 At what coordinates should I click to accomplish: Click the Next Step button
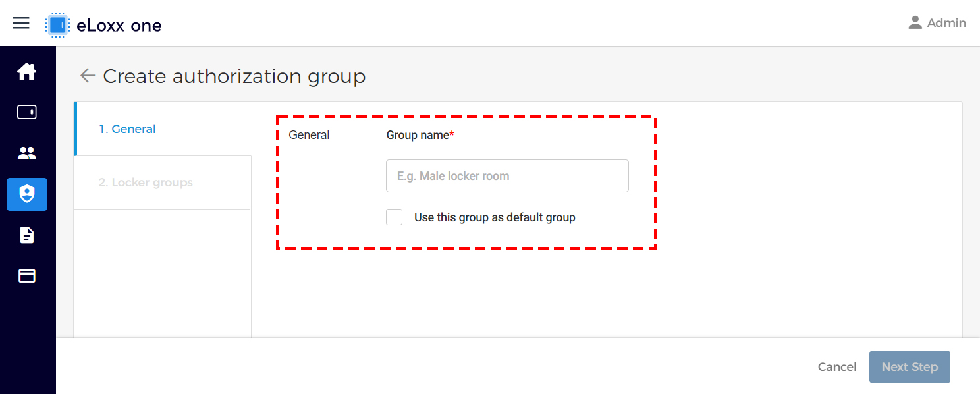pos(910,367)
